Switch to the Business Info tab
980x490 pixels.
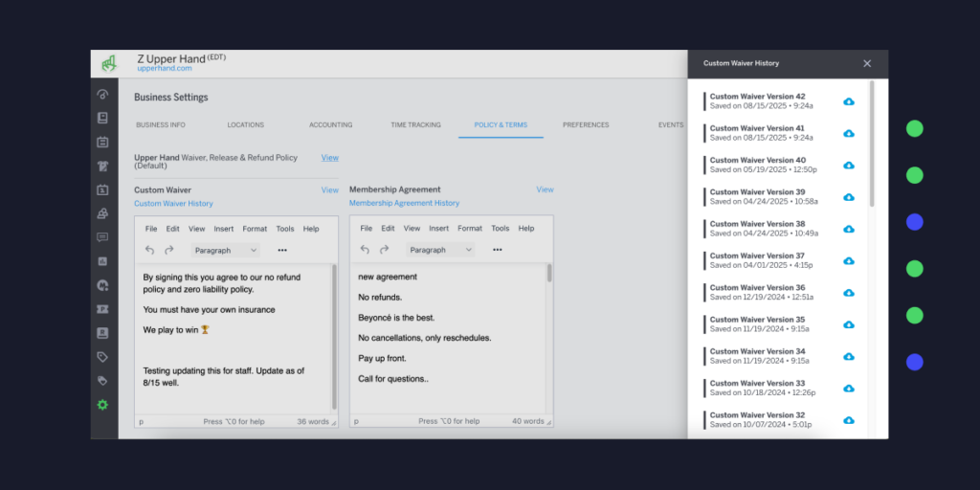161,125
